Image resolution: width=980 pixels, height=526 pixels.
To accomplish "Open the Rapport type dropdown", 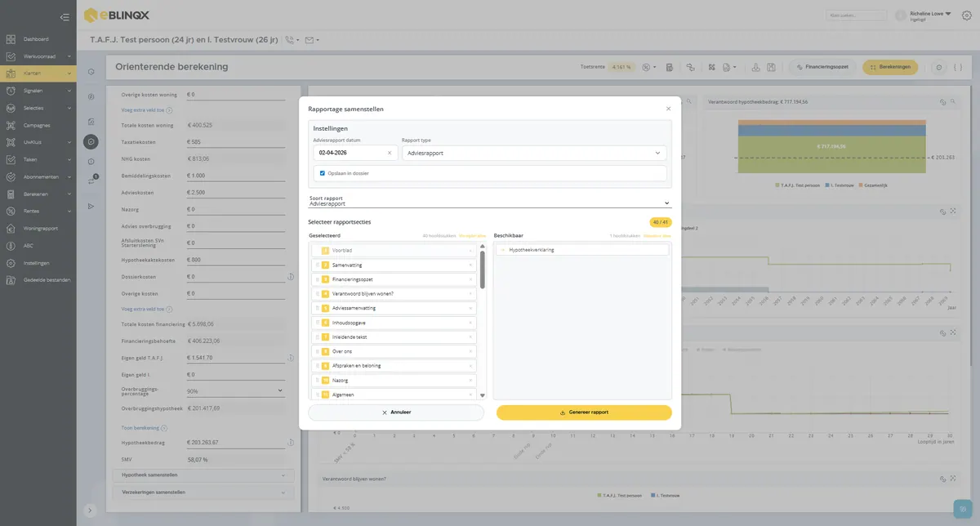I will coord(533,153).
